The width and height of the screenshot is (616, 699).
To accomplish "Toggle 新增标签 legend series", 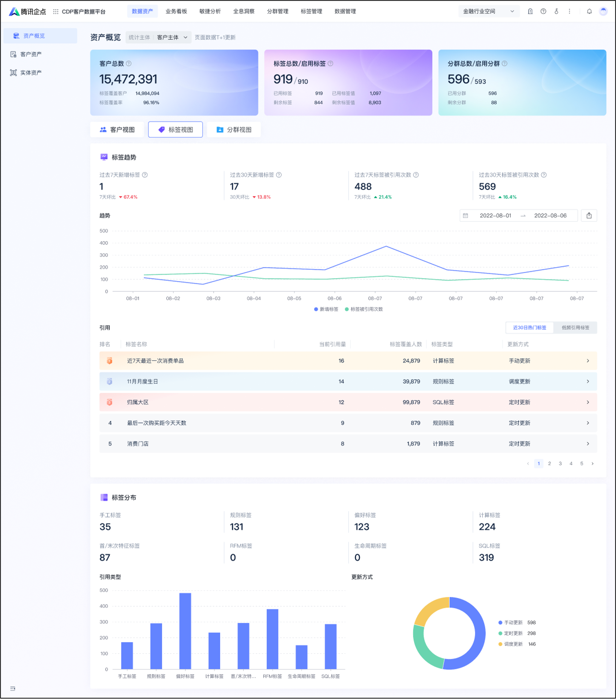I will [326, 309].
